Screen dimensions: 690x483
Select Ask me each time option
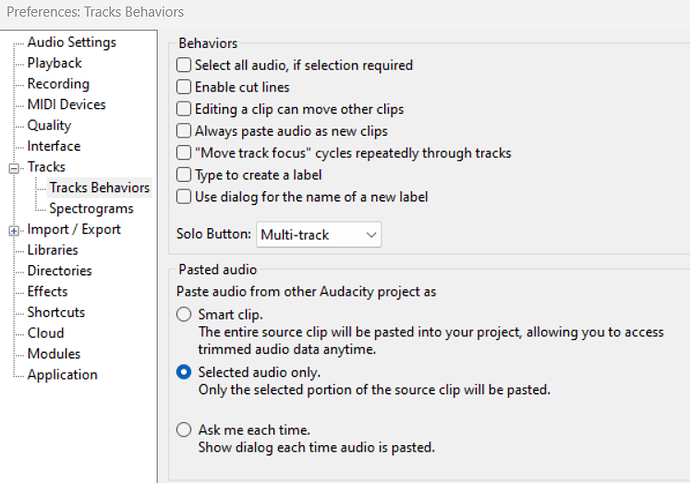(184, 430)
